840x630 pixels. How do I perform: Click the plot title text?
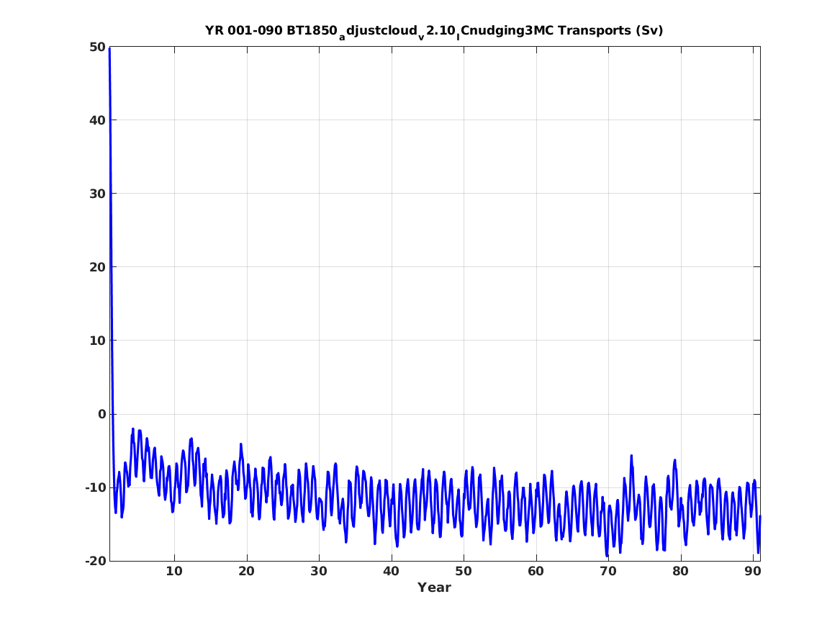[434, 32]
